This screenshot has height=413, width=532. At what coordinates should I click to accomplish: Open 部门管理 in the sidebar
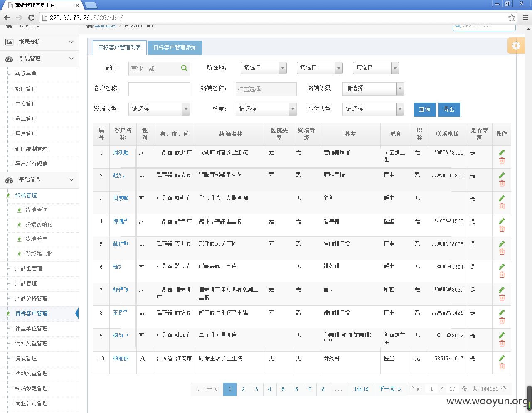coord(26,89)
